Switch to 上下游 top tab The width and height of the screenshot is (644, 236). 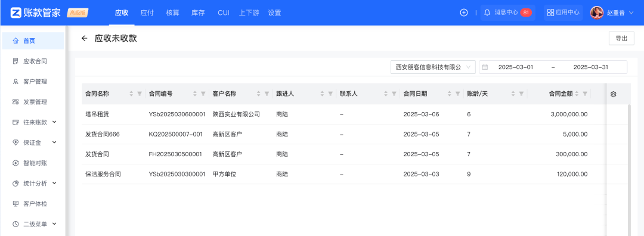249,13
